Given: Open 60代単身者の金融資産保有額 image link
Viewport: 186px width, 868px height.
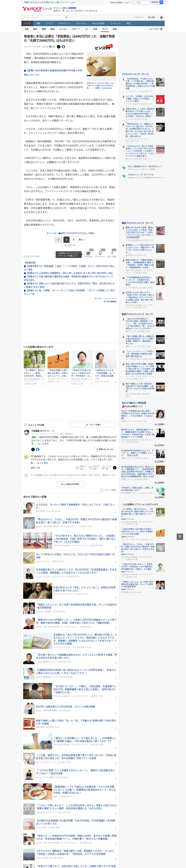Looking at the screenshot, I should click(53, 72).
